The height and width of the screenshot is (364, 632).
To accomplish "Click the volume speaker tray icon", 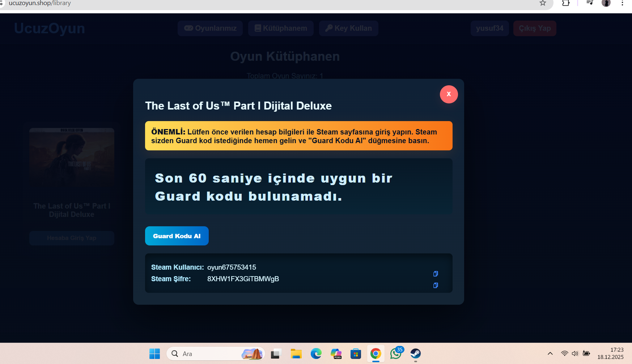I will pos(575,354).
